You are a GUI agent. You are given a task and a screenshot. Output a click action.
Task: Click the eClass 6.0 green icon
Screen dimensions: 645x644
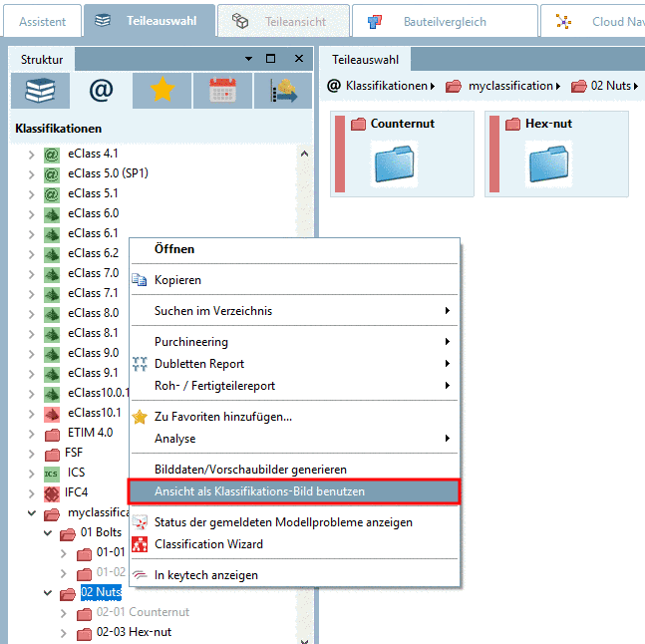[52, 214]
